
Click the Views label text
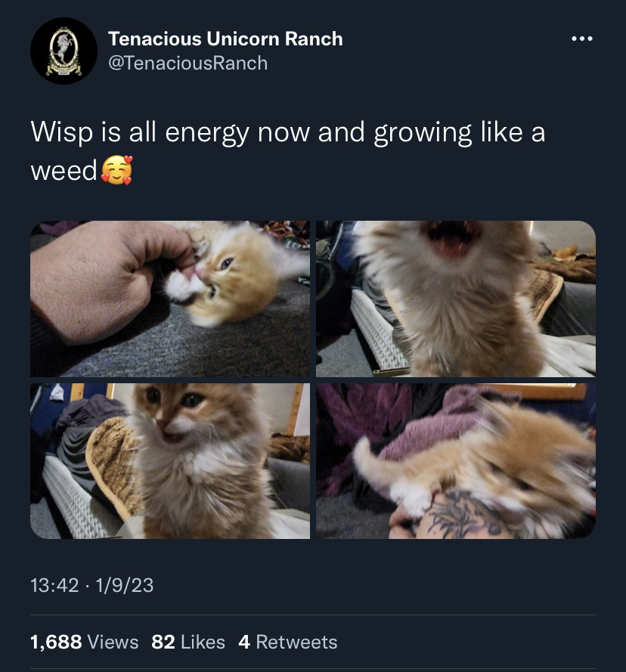pyautogui.click(x=113, y=642)
